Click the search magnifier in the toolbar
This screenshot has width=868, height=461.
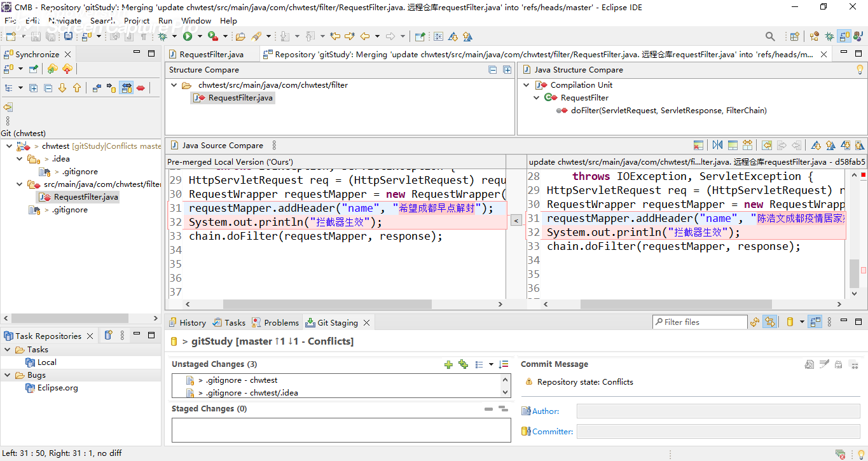[x=770, y=37]
